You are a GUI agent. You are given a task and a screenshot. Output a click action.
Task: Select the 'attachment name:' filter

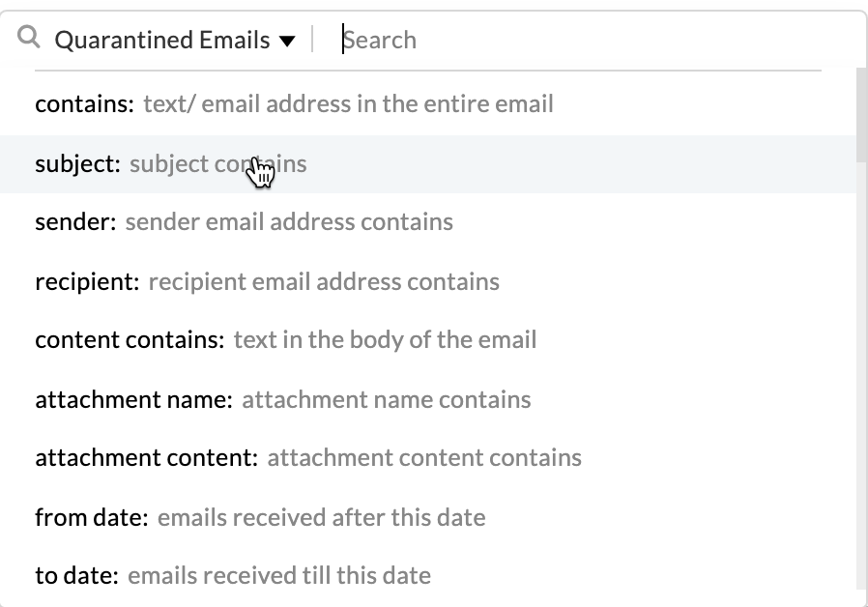pyautogui.click(x=133, y=399)
